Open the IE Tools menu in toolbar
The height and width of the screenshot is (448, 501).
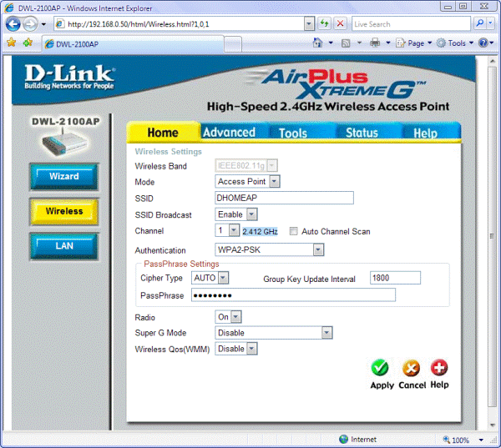pos(455,43)
